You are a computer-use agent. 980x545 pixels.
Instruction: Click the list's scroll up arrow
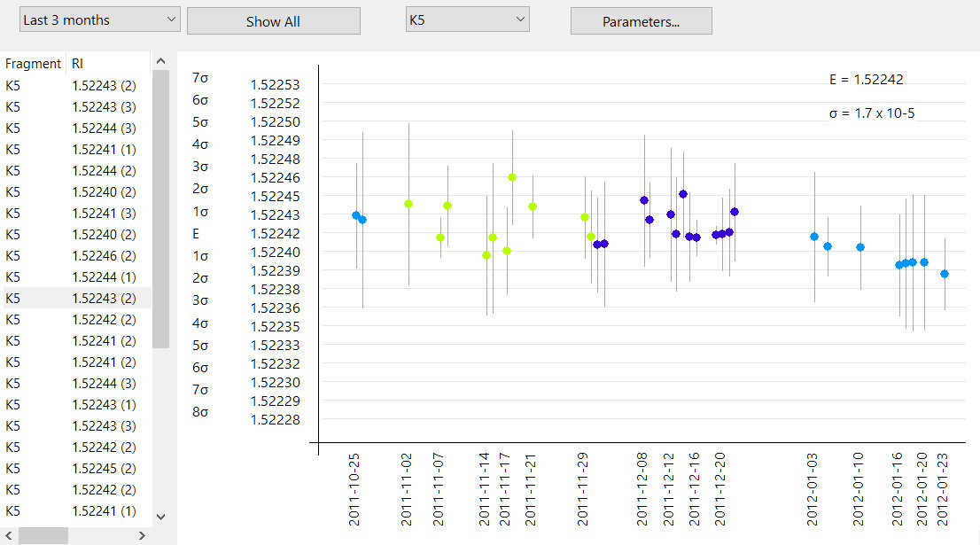click(x=160, y=61)
